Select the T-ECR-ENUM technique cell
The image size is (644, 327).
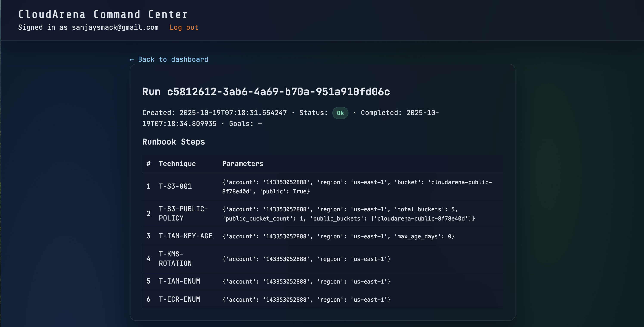[180, 299]
